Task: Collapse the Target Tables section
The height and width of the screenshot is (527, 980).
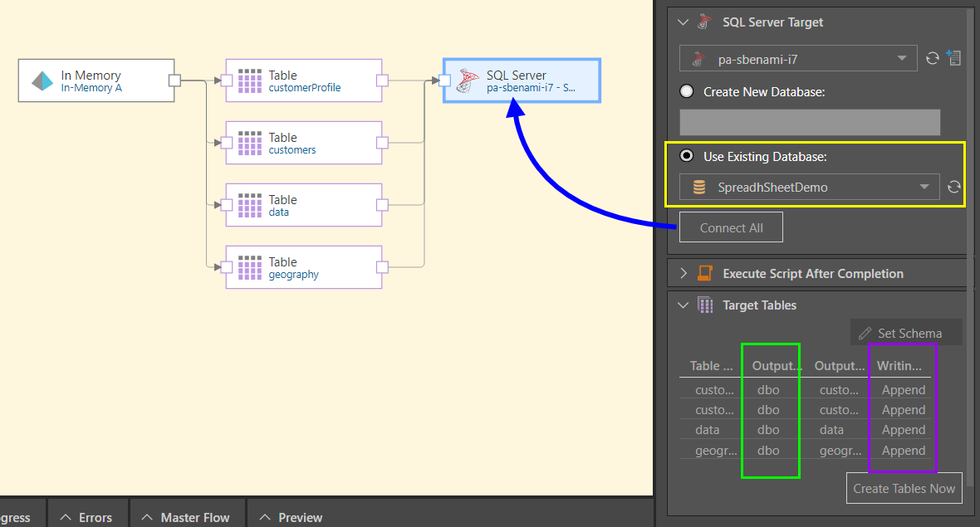Action: pyautogui.click(x=684, y=305)
